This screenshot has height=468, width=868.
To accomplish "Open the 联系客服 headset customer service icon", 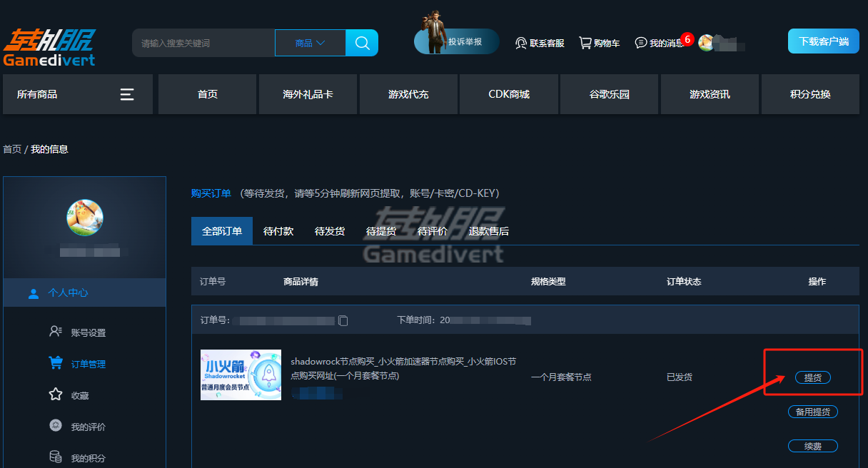I will pyautogui.click(x=521, y=43).
